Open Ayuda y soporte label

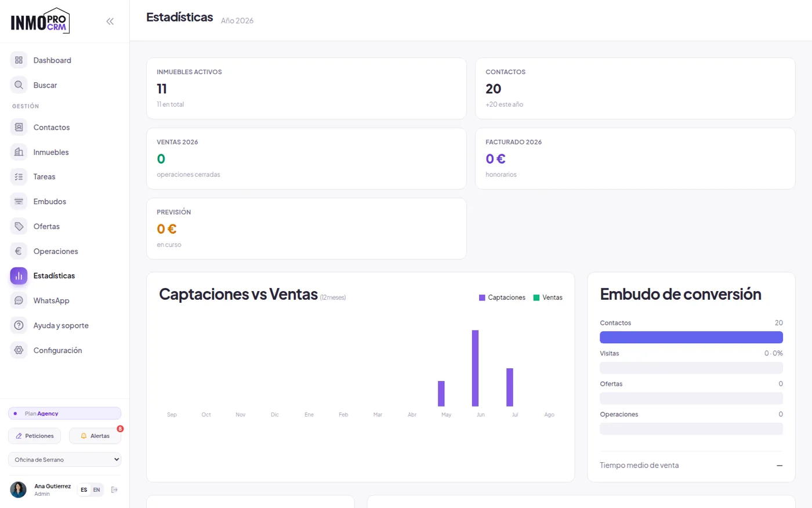click(x=61, y=325)
